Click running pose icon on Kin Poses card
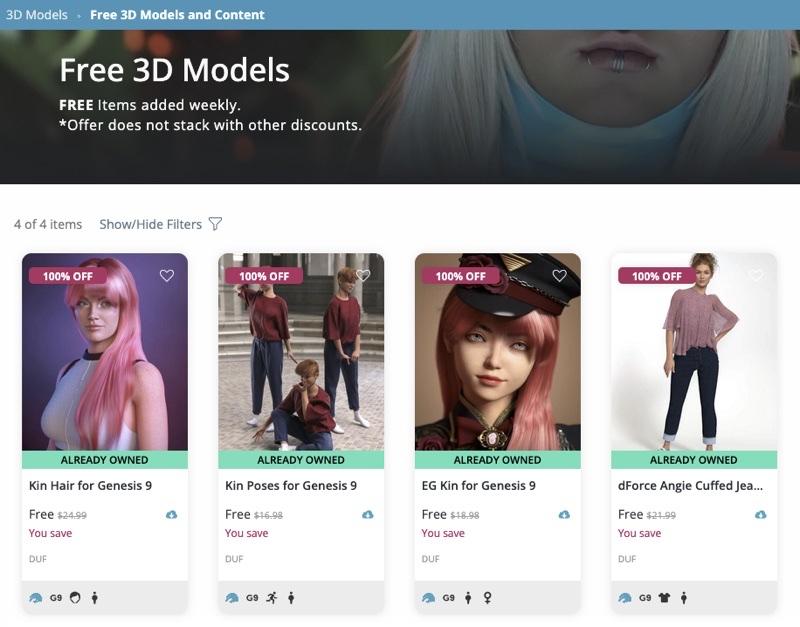The image size is (800, 627). (272, 597)
